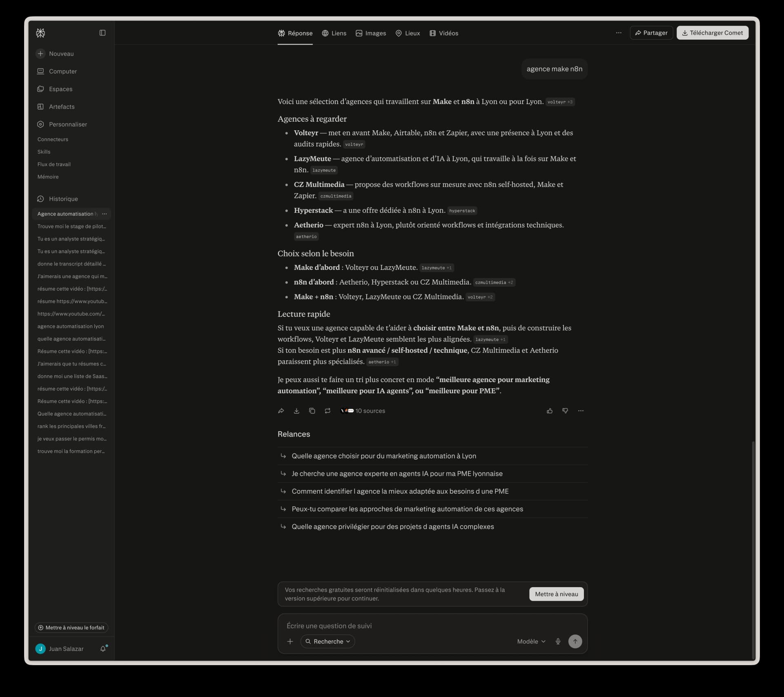784x697 pixels.
Task: Select follow-up 'Peux-tu comparer les approches'
Action: 432,509
